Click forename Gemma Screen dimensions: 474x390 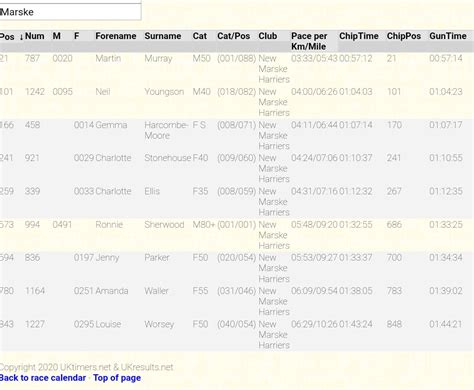(x=111, y=125)
